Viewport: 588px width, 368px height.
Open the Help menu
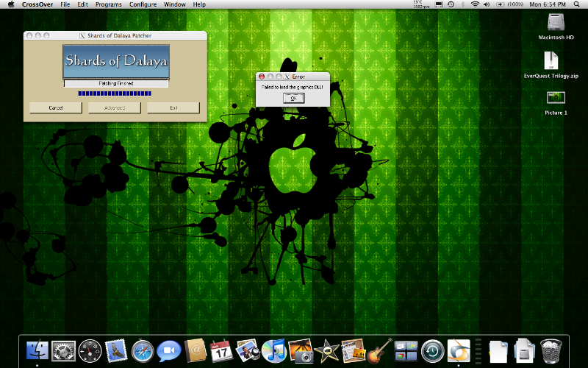click(x=199, y=4)
